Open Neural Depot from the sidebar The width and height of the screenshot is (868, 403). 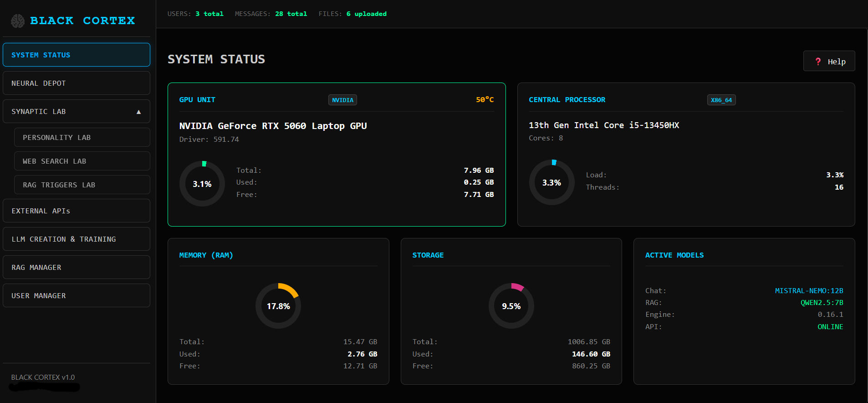[77, 83]
